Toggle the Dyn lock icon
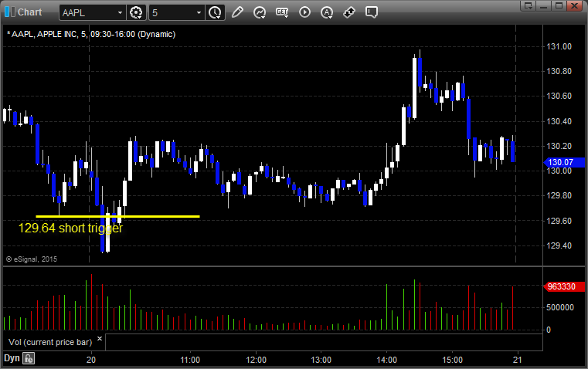Screen dimensions: 588x369 [29, 358]
